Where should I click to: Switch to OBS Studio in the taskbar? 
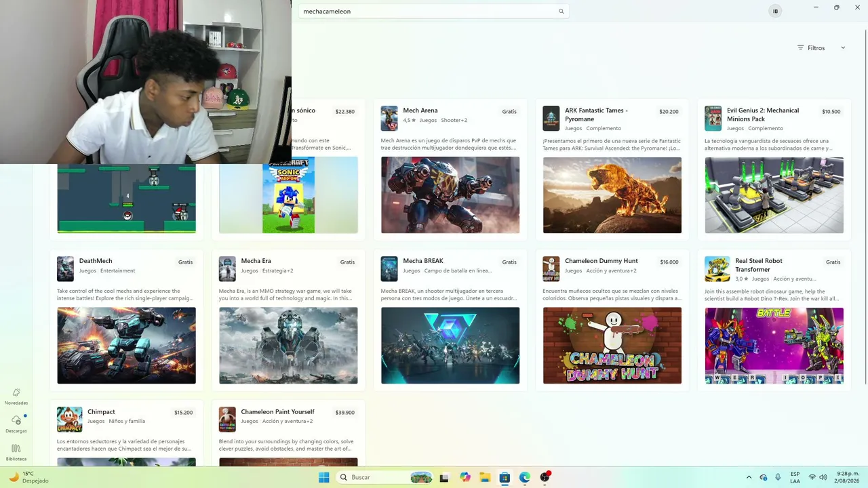(x=545, y=477)
